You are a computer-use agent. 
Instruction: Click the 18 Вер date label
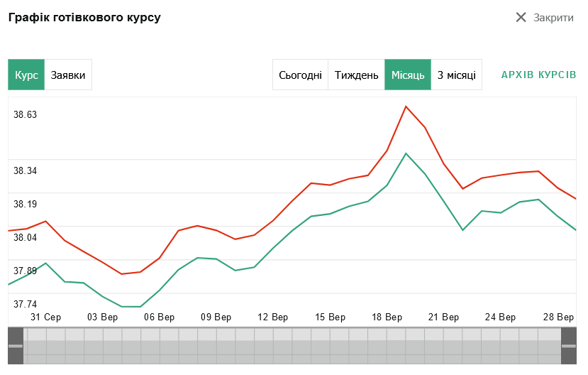pos(387,317)
